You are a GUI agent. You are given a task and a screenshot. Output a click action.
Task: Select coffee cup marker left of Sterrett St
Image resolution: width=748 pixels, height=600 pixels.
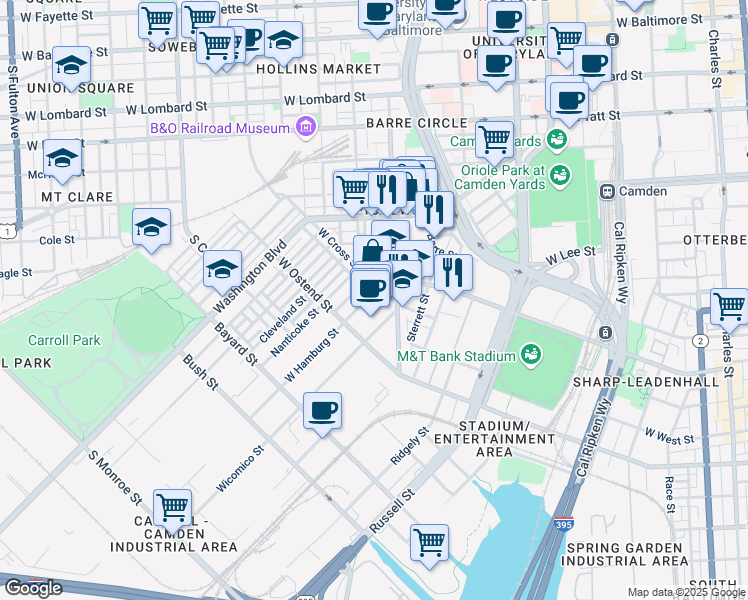[x=370, y=290]
